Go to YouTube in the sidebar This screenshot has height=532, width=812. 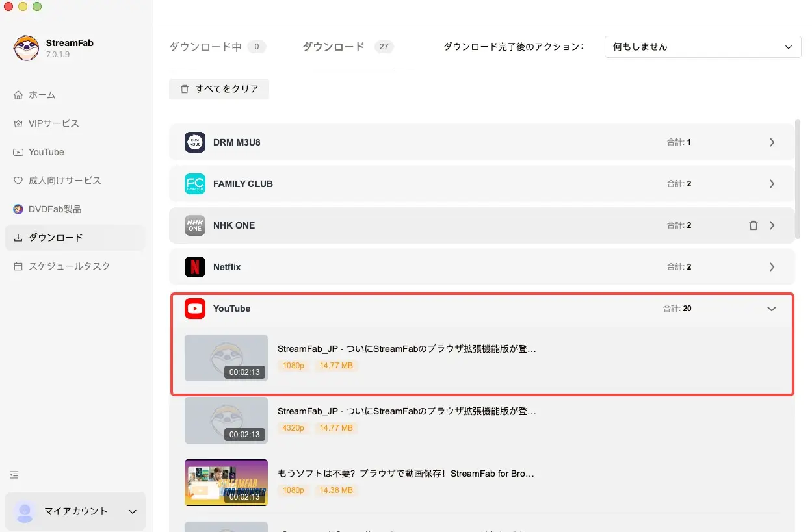(x=75, y=152)
